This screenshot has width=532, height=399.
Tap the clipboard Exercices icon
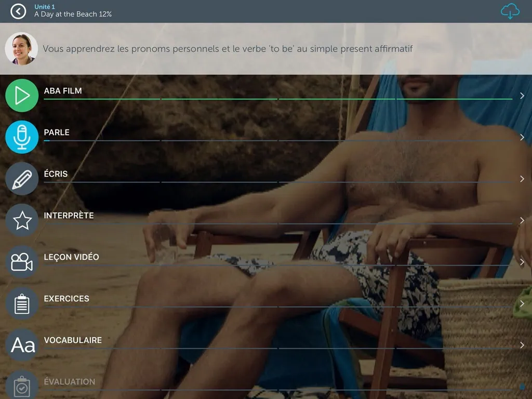pos(22,303)
